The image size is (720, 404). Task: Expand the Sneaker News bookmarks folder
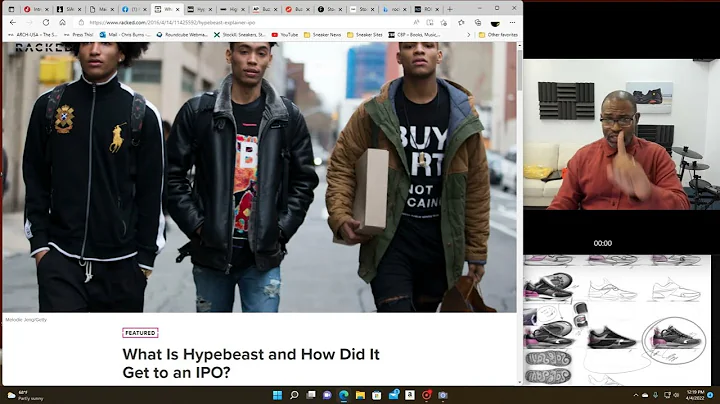click(x=322, y=35)
